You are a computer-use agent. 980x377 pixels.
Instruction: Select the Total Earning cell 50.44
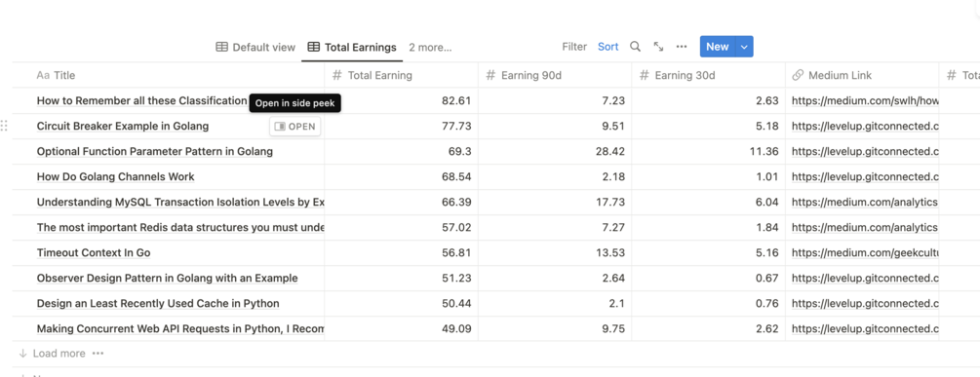coord(401,303)
